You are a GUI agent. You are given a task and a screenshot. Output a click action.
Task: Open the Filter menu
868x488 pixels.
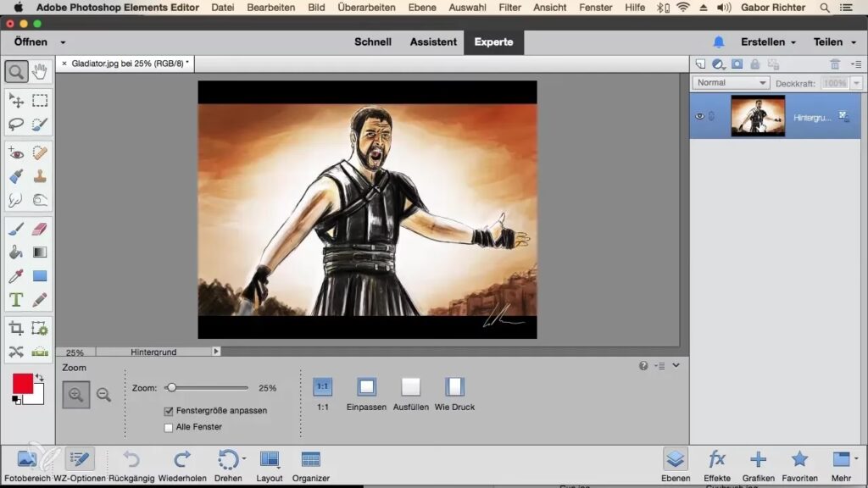coord(510,8)
